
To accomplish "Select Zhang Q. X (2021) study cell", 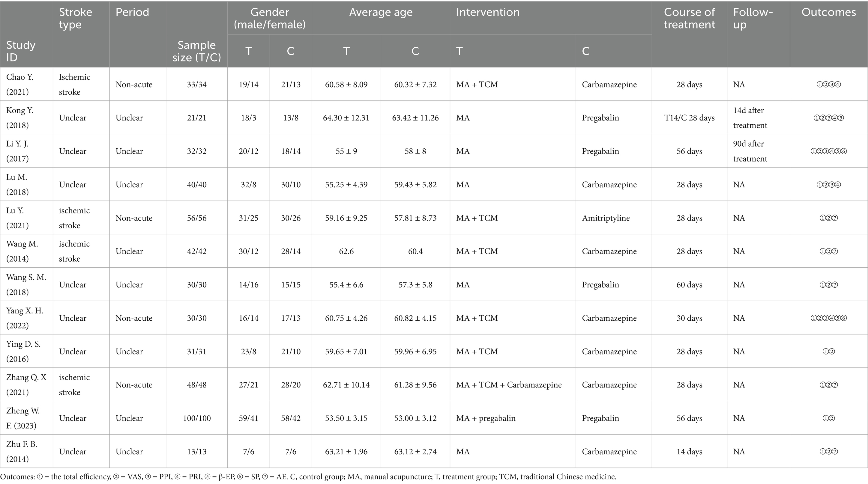I will [26, 385].
